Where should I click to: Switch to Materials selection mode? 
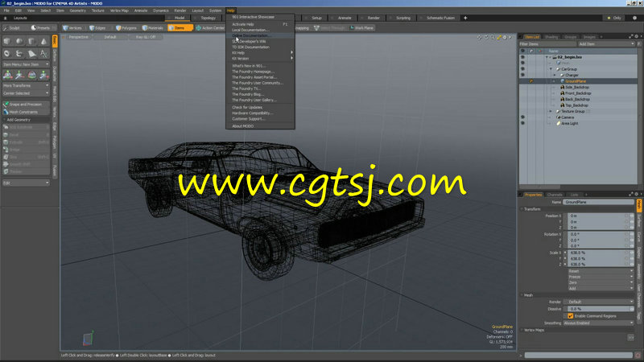pyautogui.click(x=152, y=28)
